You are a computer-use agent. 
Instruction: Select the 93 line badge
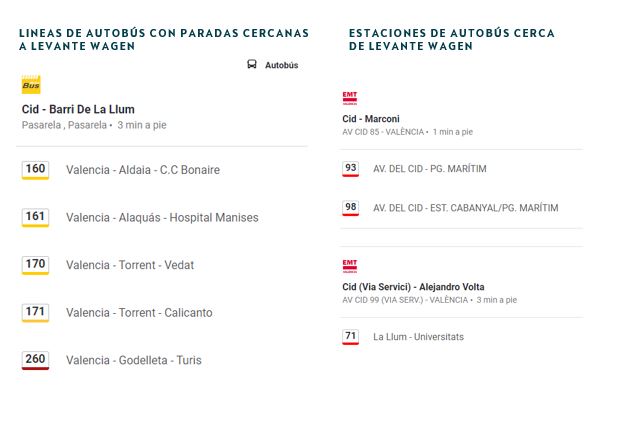coord(351,169)
